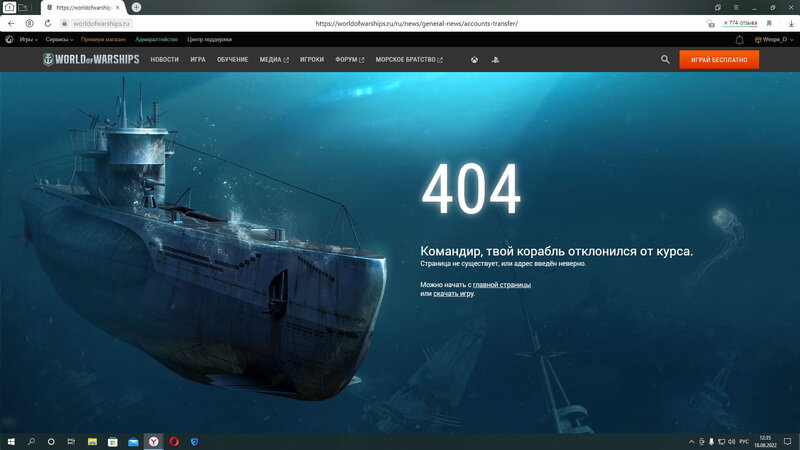The image size is (800, 450).
Task: Click the browser collections icon in the title bar
Action: point(717,8)
